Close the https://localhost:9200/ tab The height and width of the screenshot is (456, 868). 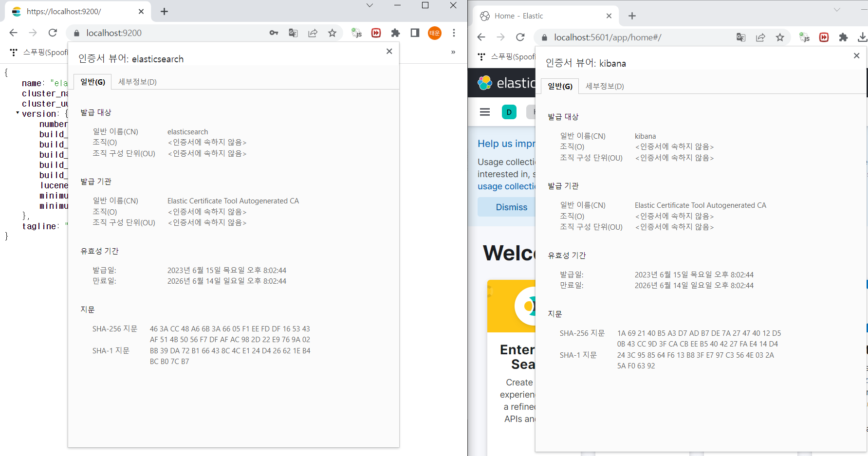tap(141, 11)
